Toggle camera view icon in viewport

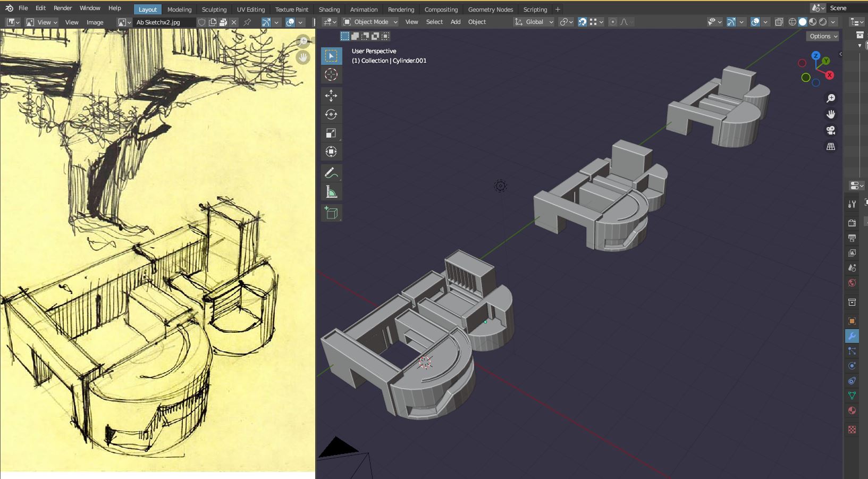click(831, 130)
